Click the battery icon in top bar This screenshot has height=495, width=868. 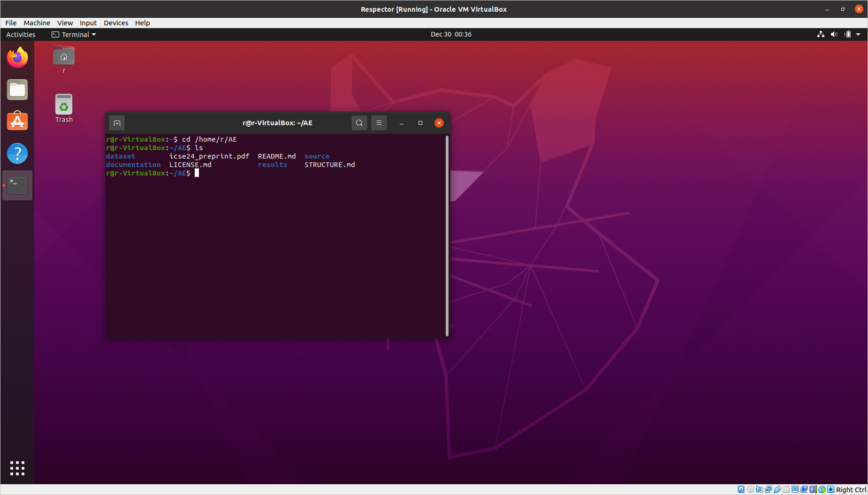point(847,34)
